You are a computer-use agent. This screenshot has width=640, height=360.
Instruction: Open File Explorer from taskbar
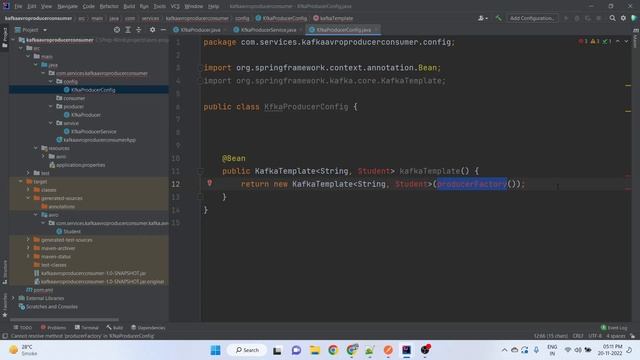(x=315, y=350)
